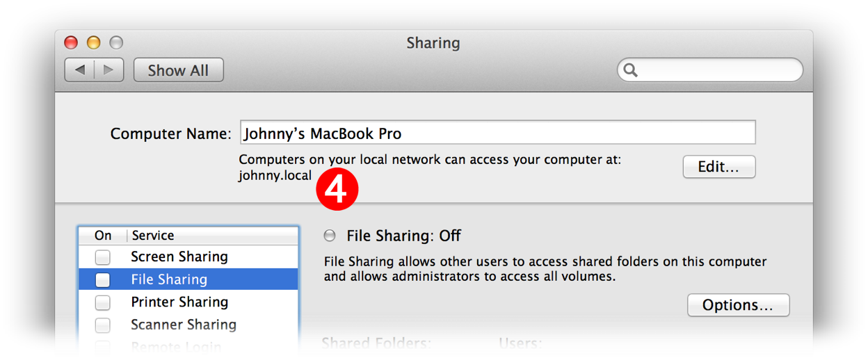868x358 pixels.
Task: Minimize the Sharing window with yellow button
Action: pyautogui.click(x=93, y=42)
